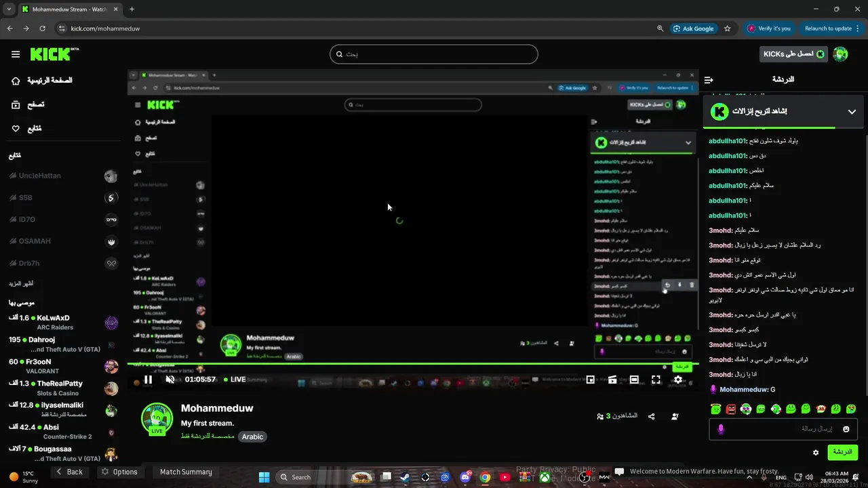868x488 pixels.
Task: Click the green Kick badge in drops banner
Action: click(x=720, y=111)
